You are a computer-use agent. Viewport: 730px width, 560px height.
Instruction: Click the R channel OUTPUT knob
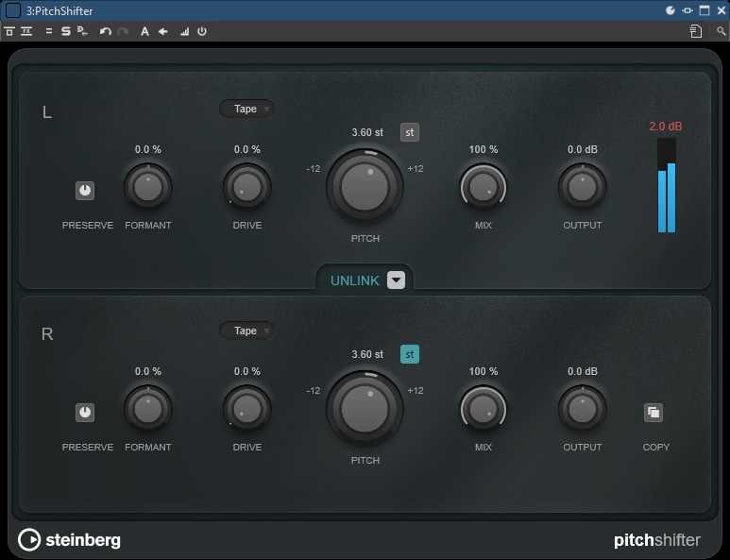pos(583,410)
